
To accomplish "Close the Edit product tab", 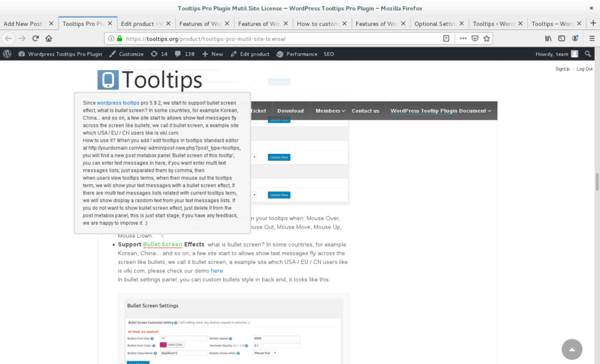I will pos(169,23).
